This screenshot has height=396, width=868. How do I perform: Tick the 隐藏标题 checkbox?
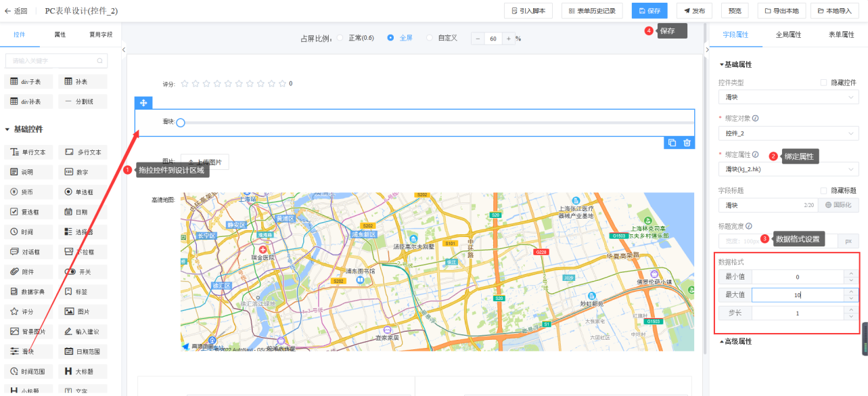pyautogui.click(x=823, y=190)
